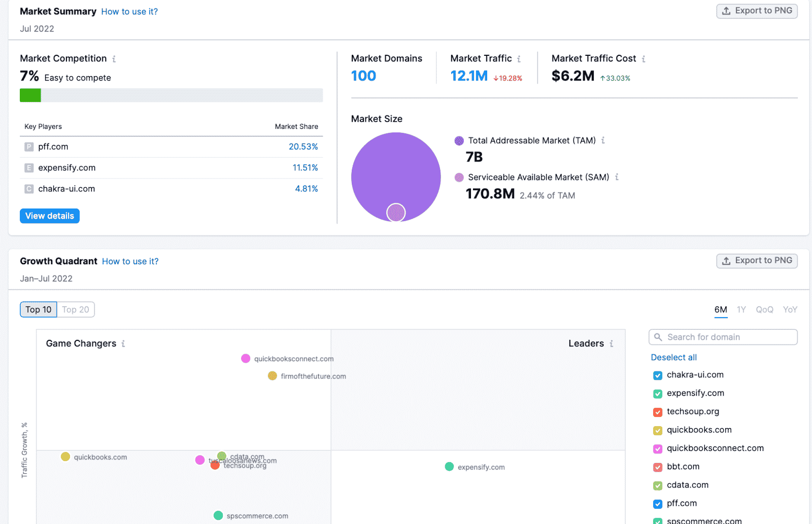This screenshot has width=812, height=524.
Task: Export Growth Quadrant to PNG
Action: 757,260
